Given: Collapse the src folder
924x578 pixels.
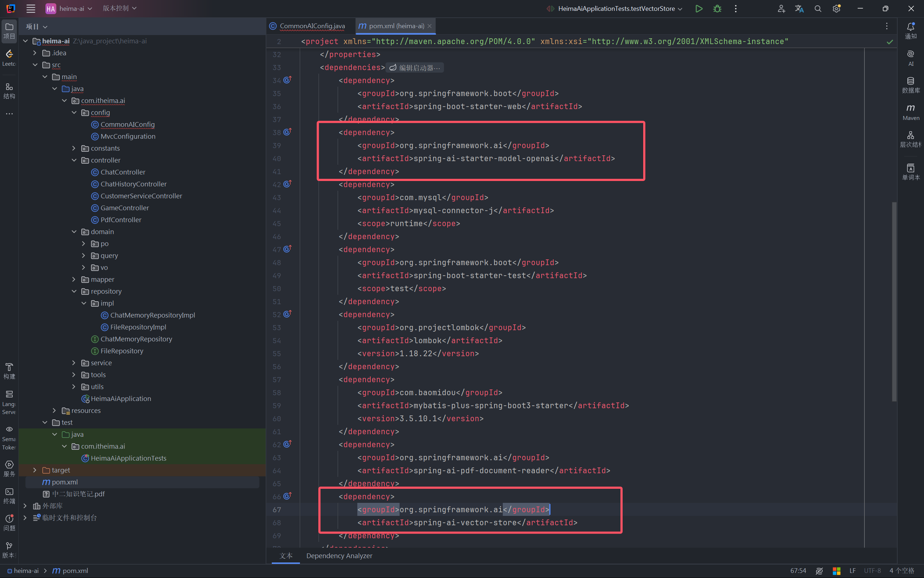Looking at the screenshot, I should (x=35, y=65).
